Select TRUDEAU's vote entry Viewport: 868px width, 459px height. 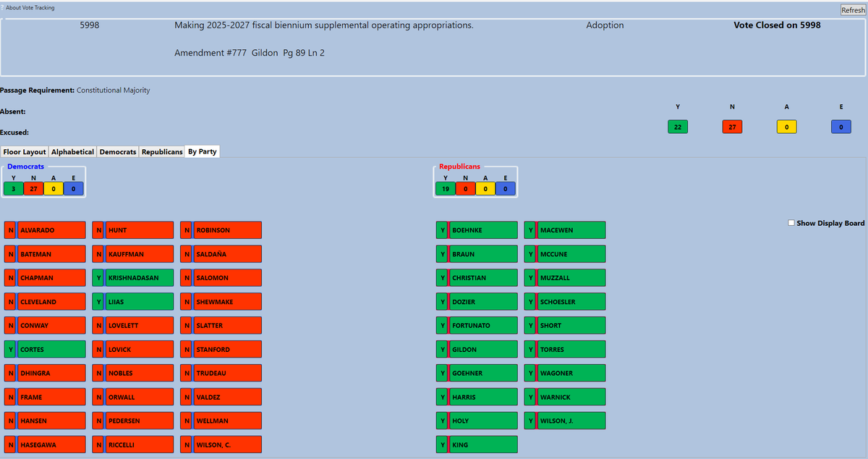[x=221, y=374]
